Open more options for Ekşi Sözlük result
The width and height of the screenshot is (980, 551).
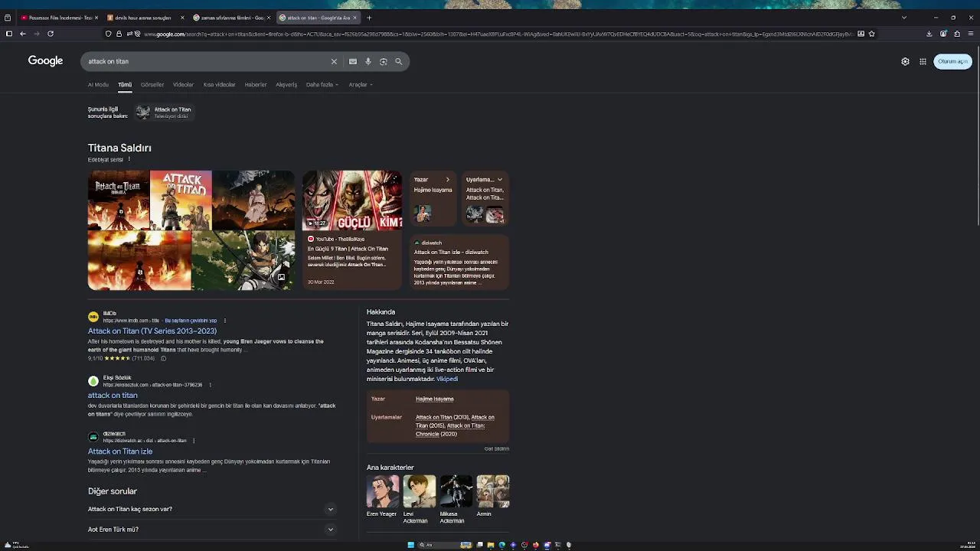[x=210, y=385]
